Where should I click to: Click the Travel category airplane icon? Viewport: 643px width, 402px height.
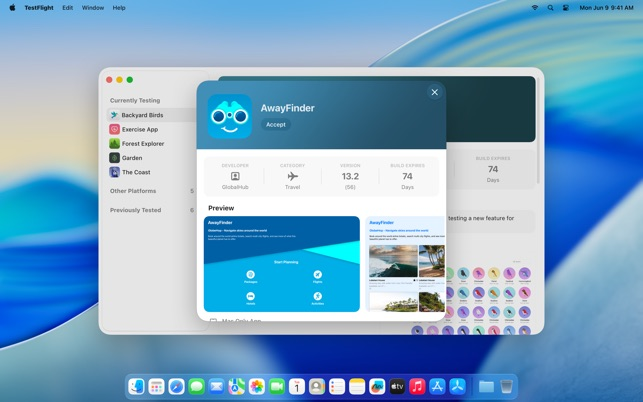point(292,176)
